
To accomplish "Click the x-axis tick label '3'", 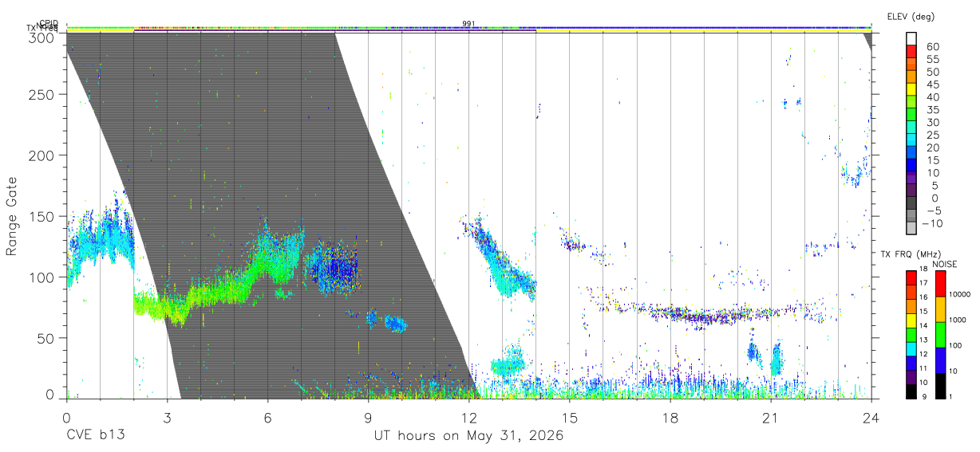I will pos(166,417).
